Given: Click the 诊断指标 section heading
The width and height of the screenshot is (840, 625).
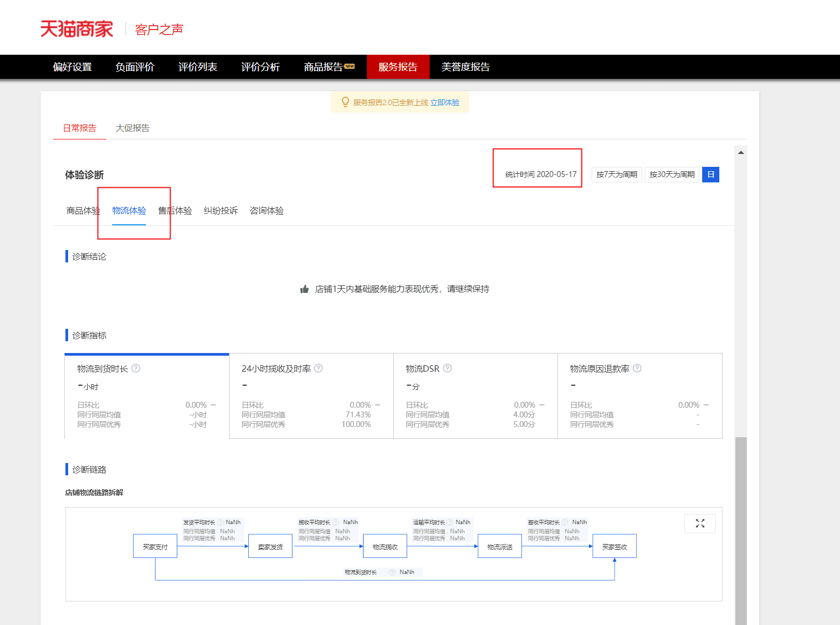Looking at the screenshot, I should 89,335.
